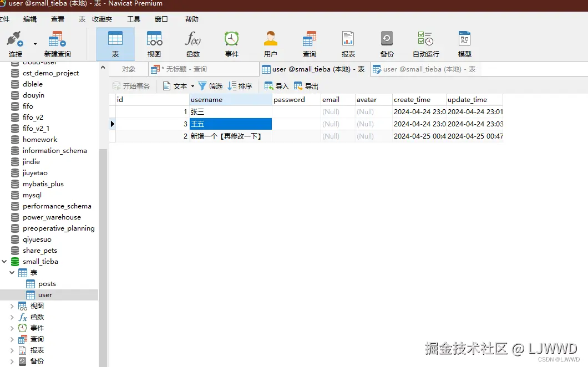Screen dimensions: 588x367
Task: Open the 用户 (Users) management icon
Action: click(x=270, y=43)
